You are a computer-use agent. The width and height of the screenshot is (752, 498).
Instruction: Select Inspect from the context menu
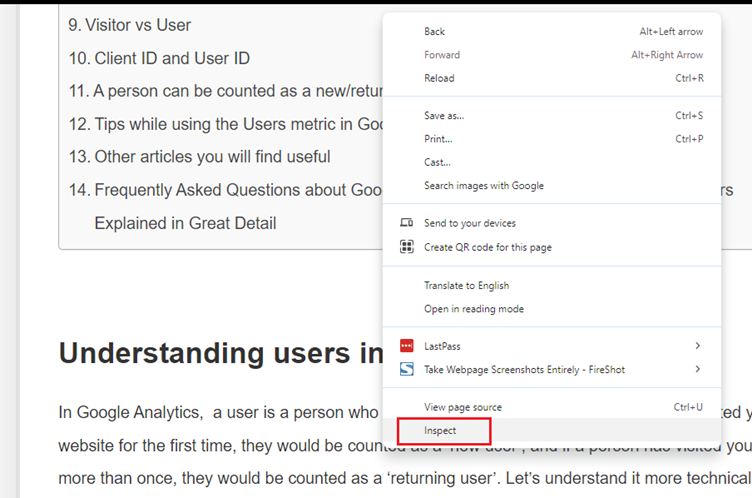pos(440,431)
